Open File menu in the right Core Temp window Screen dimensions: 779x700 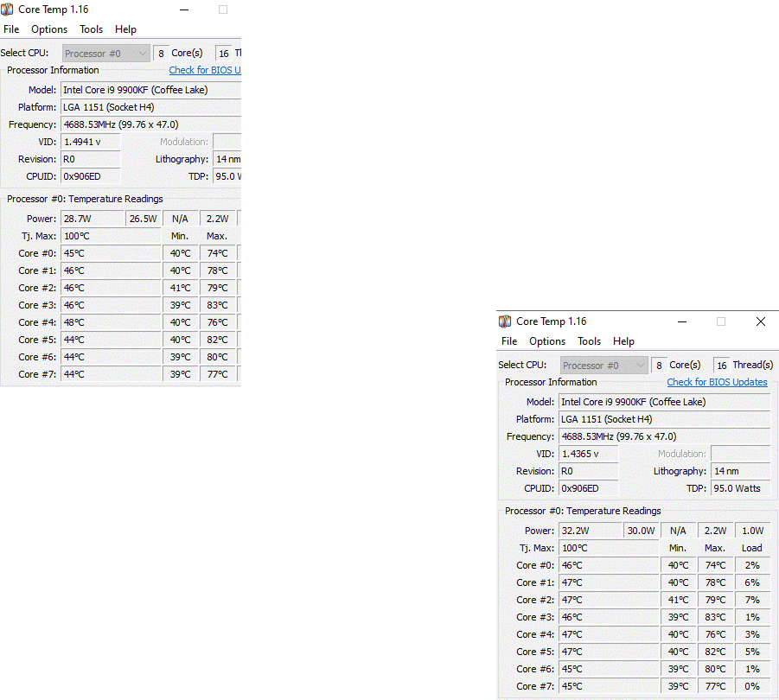(x=509, y=341)
